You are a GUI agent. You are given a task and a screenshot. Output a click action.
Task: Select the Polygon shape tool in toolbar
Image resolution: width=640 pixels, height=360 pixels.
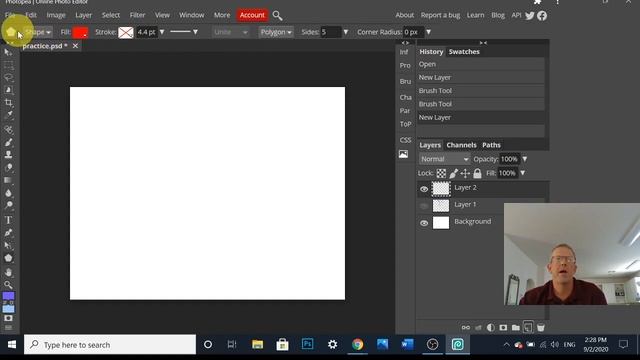[8, 258]
